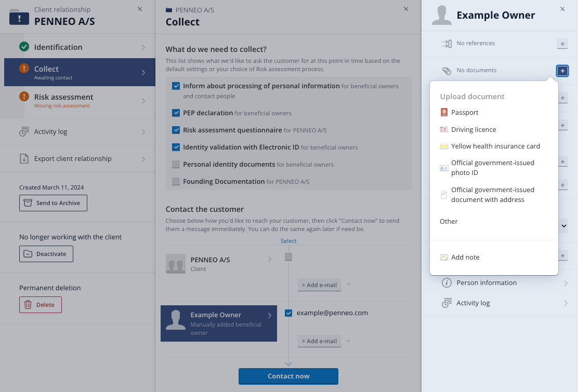Select the Driving licence icon
Viewport: 578px width, 392px height.
444,130
